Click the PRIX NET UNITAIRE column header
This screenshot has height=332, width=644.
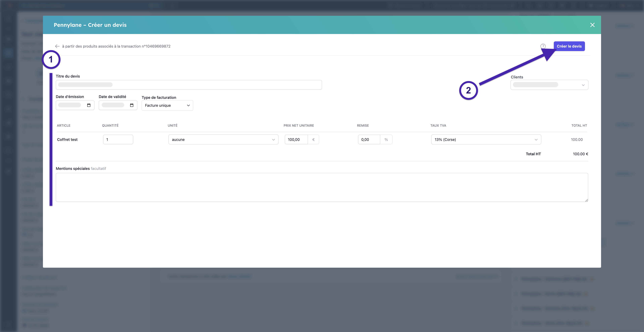299,126
